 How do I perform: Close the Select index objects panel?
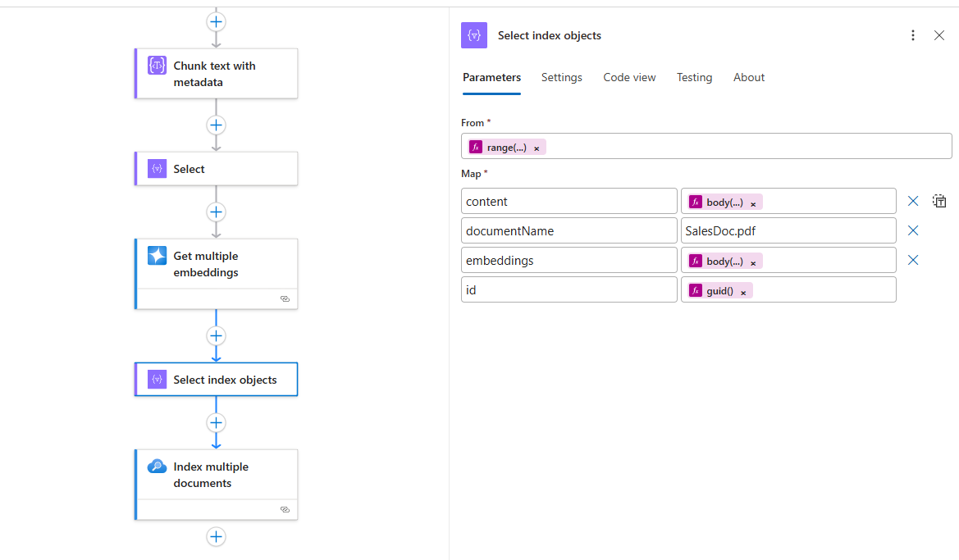(939, 35)
